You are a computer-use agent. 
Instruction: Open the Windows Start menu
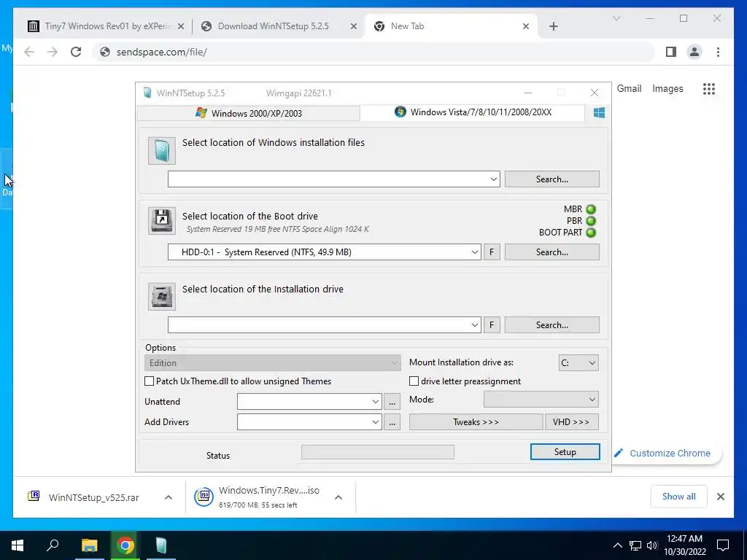pos(18,545)
